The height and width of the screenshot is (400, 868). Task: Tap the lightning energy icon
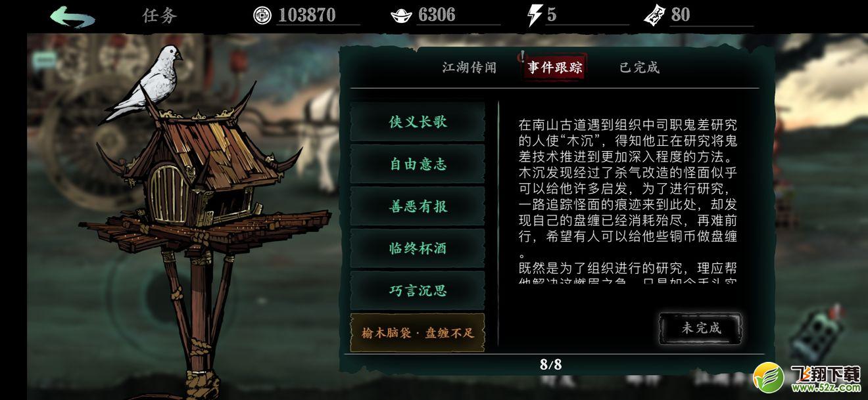pyautogui.click(x=535, y=15)
